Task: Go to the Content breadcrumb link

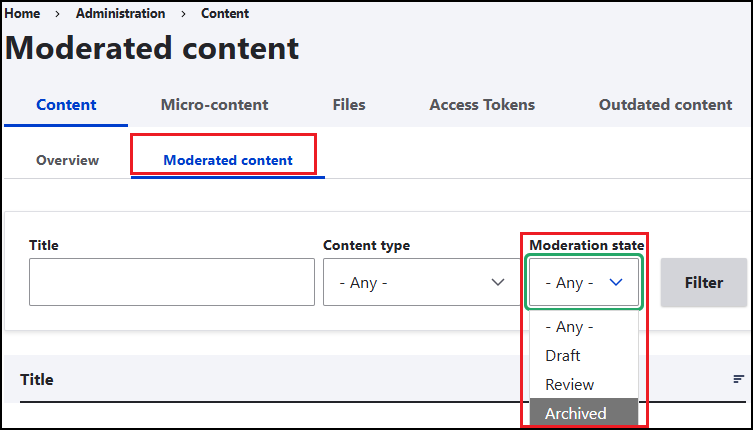Action: pos(225,13)
